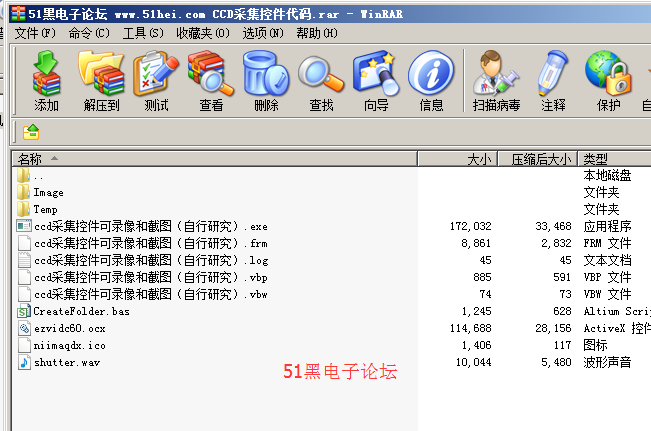
Task: Select the .log file's notepad icon
Action: click(x=24, y=260)
